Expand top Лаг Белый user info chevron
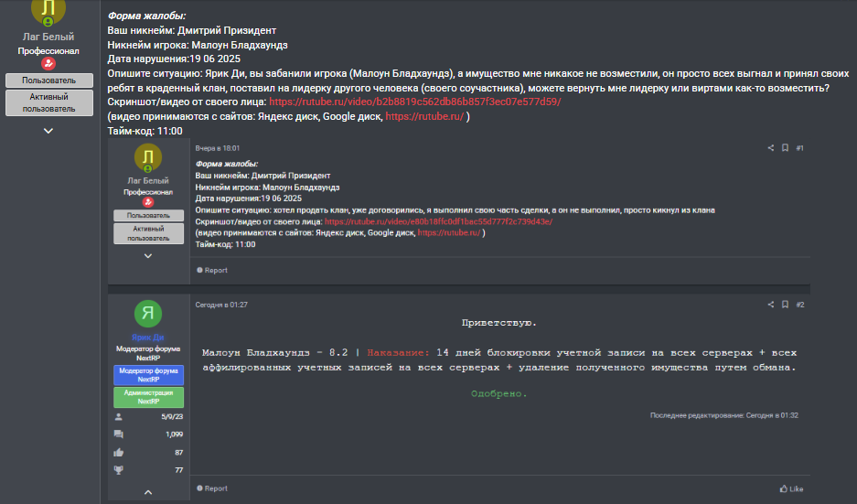857x504 pixels. [x=48, y=131]
